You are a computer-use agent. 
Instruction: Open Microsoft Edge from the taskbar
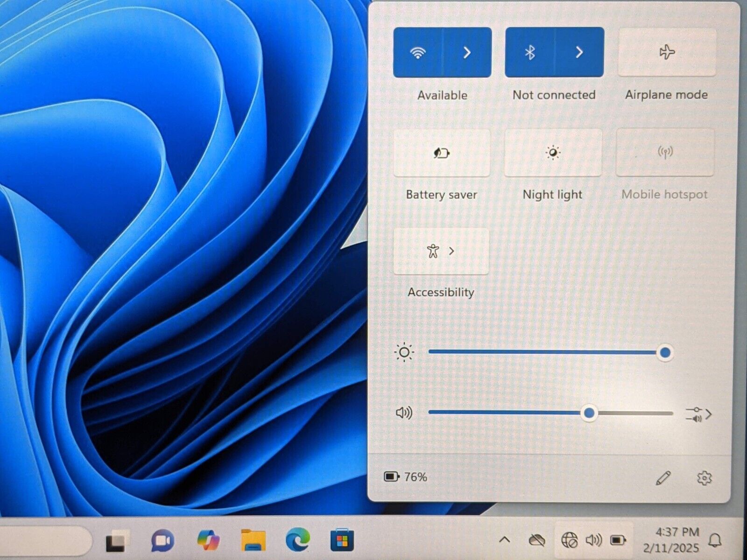coord(297,540)
